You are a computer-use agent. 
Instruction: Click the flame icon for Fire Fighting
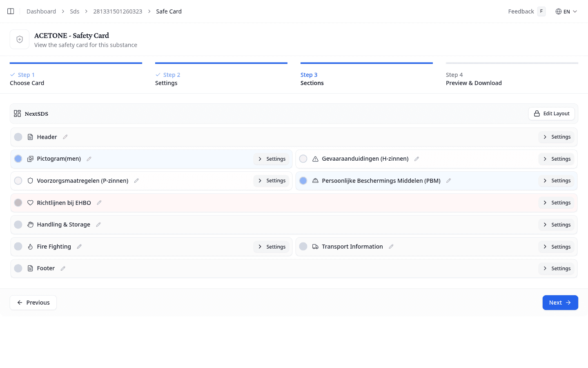pos(30,246)
